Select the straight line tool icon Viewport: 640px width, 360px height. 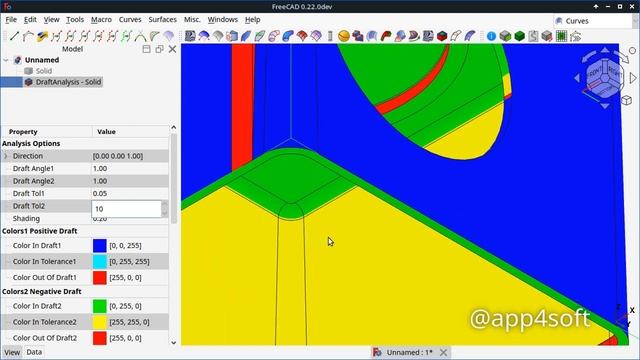14,36
